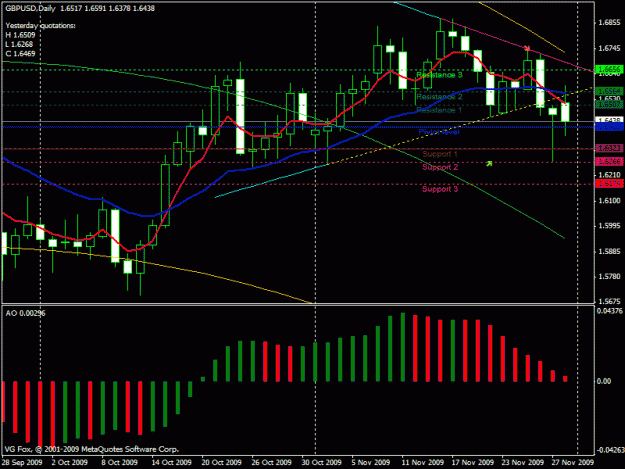Click the 1.6855 price axis value
Screen dimensions: 625x469
[x=610, y=23]
